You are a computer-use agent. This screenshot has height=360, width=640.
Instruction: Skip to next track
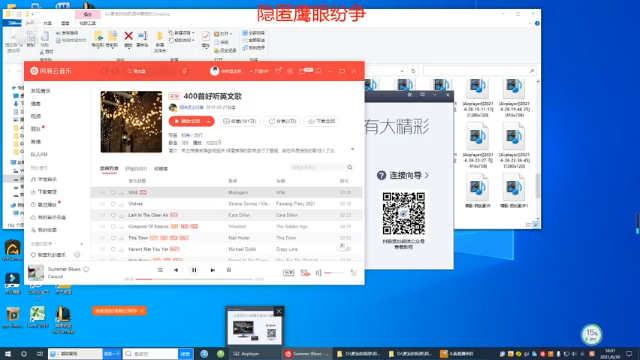point(213,270)
